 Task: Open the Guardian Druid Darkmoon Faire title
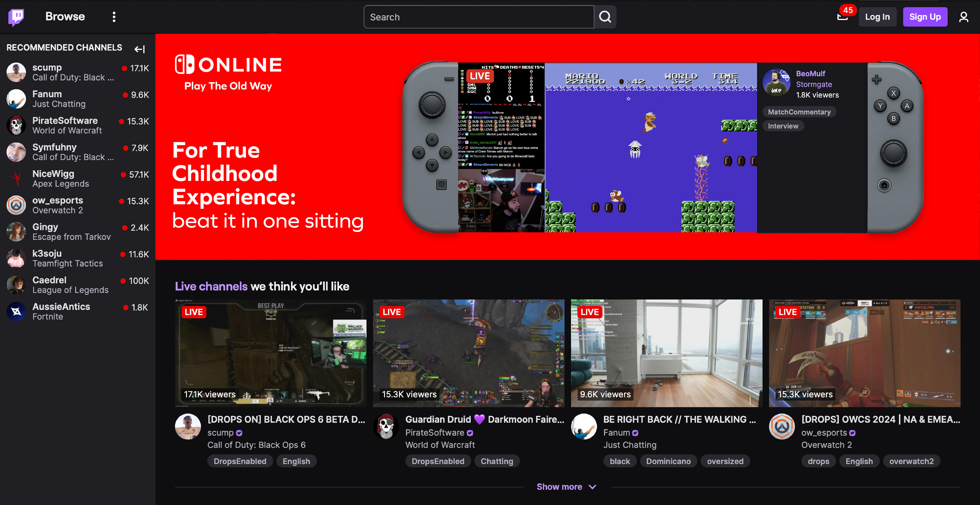pyautogui.click(x=485, y=420)
